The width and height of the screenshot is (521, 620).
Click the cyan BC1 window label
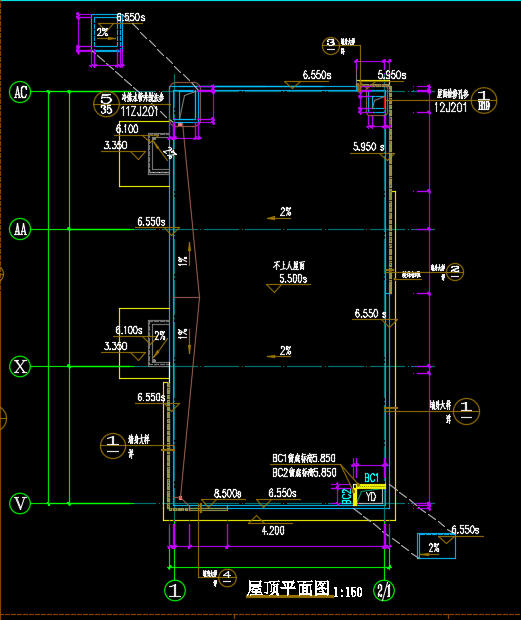tap(371, 478)
